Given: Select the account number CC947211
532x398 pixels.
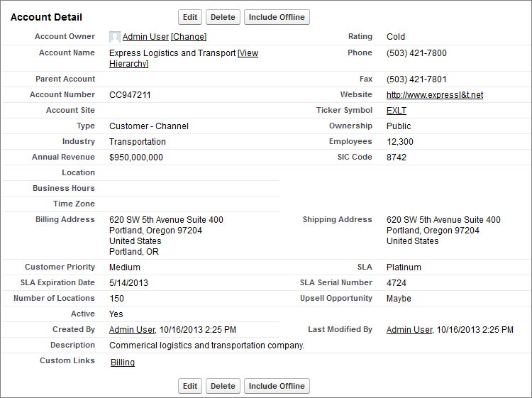Looking at the screenshot, I should pos(130,95).
